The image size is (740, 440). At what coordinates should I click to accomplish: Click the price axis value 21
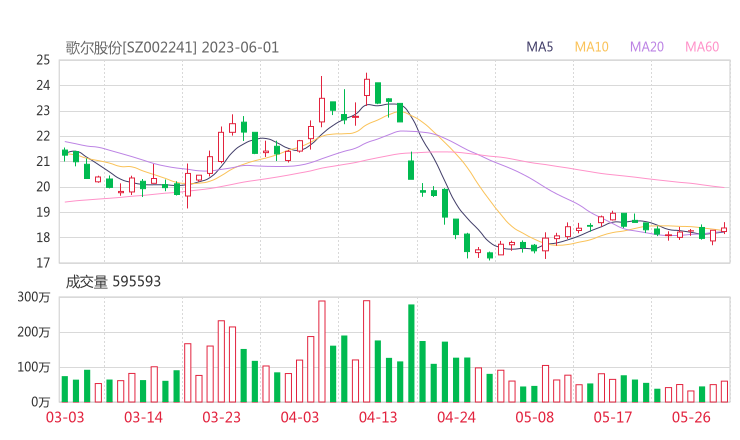43,161
